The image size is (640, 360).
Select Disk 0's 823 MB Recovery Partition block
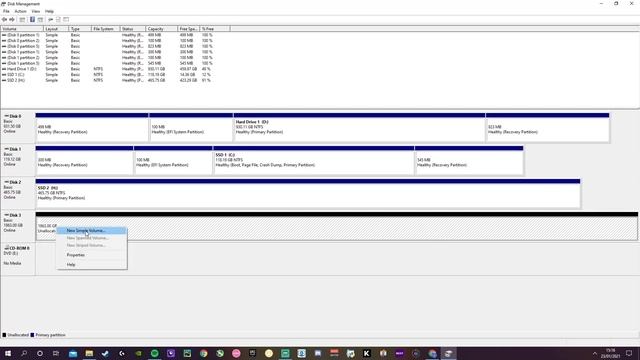548,128
